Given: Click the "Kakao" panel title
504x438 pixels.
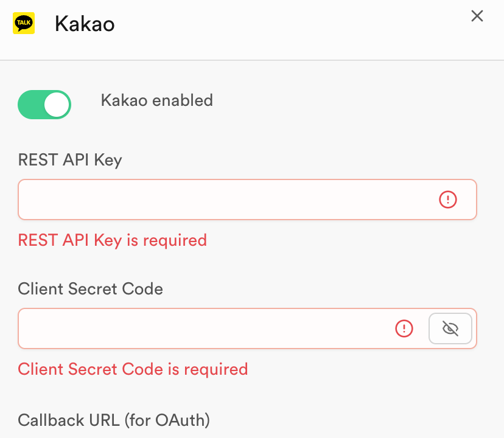Looking at the screenshot, I should pyautogui.click(x=85, y=24).
